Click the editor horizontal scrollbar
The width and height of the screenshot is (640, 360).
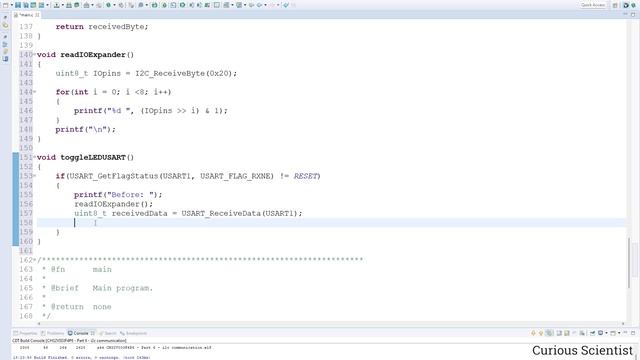pyautogui.click(x=331, y=324)
